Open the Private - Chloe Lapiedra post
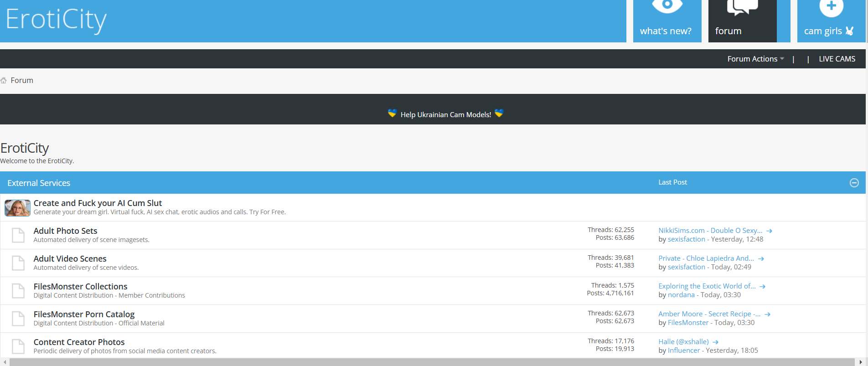Screen dimensions: 868x366 706,258
